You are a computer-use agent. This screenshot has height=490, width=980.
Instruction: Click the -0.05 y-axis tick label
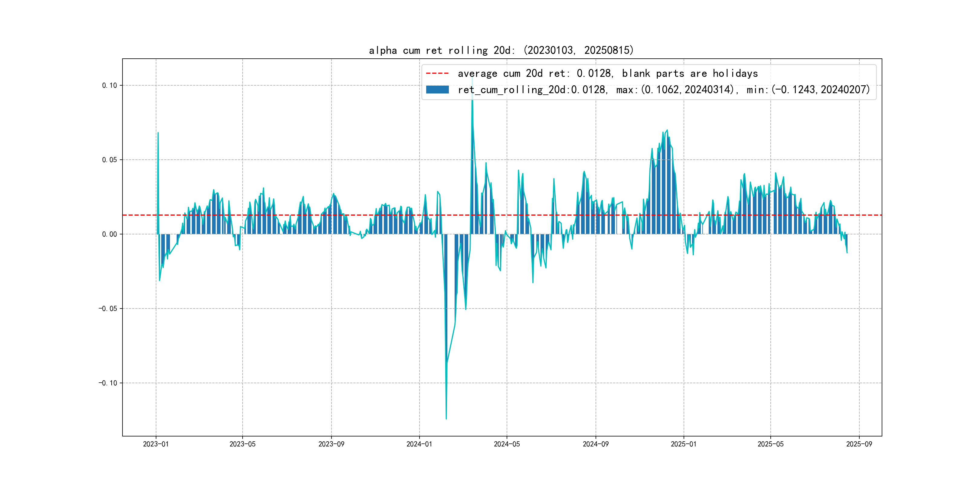(x=108, y=309)
